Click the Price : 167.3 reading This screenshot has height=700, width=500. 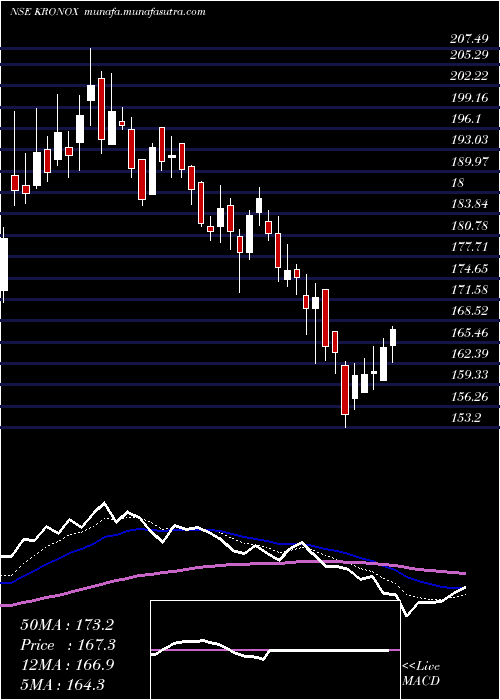point(68,645)
